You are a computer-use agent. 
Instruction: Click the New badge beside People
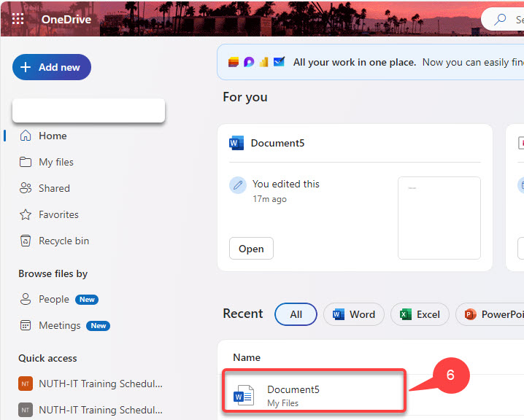[x=87, y=300]
